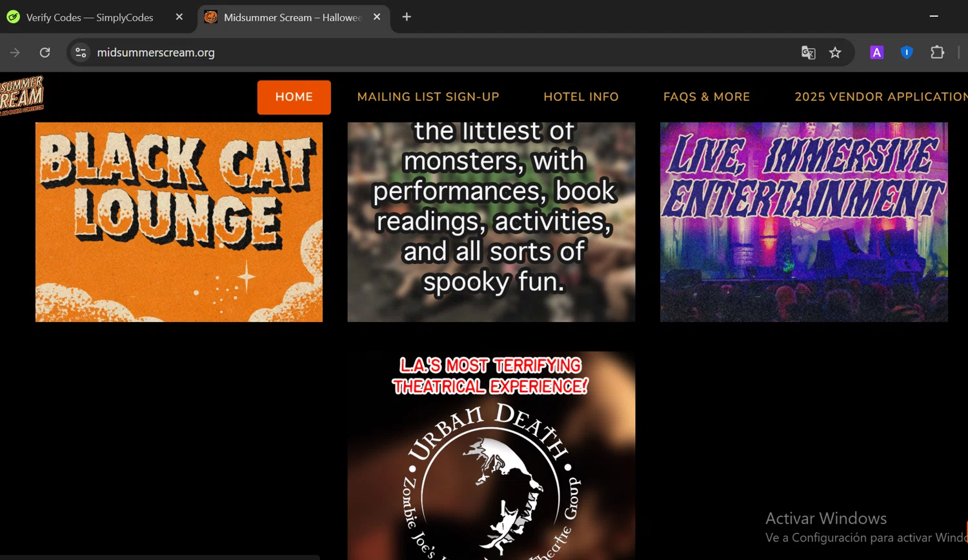Open 2025 VENDOR APPLICATION link
This screenshot has width=968, height=560.
881,97
